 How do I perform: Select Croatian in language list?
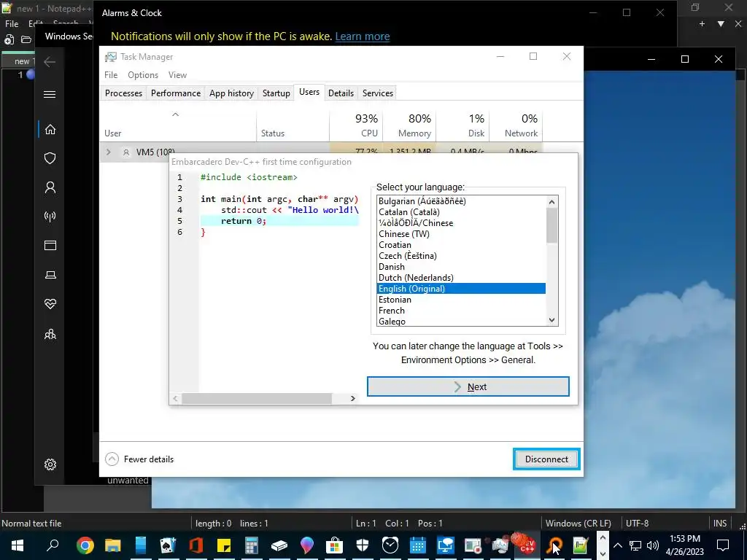pyautogui.click(x=461, y=245)
